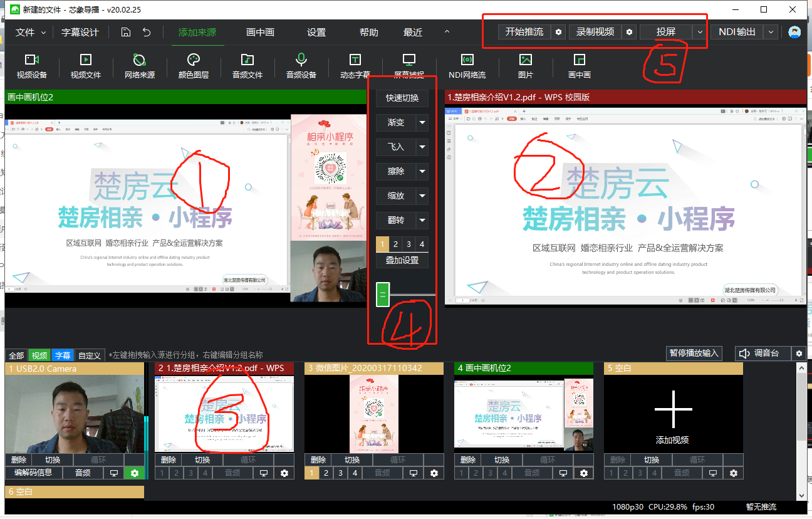The width and height of the screenshot is (812, 519).
Task: Expand the 翻转 transition dropdown arrow
Action: 422,220
